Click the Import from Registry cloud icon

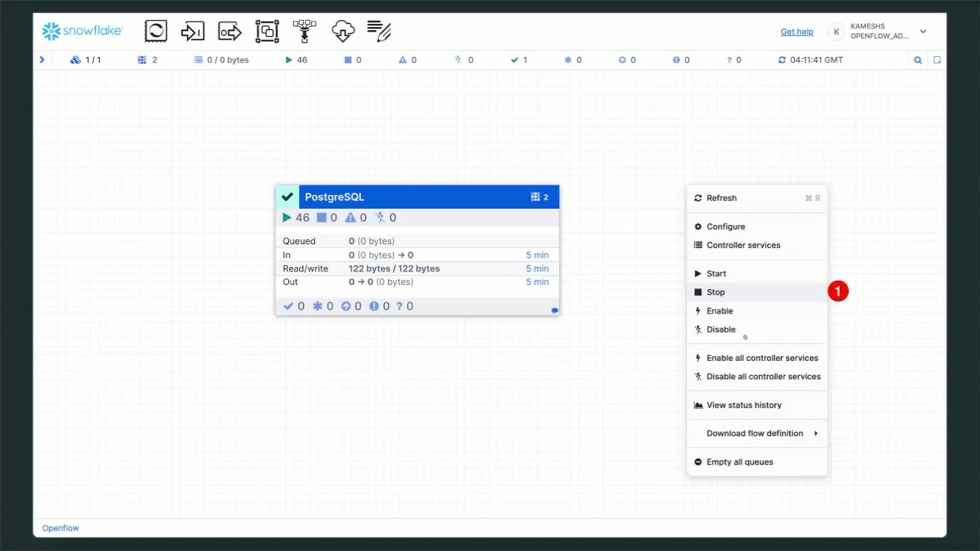[x=343, y=31]
